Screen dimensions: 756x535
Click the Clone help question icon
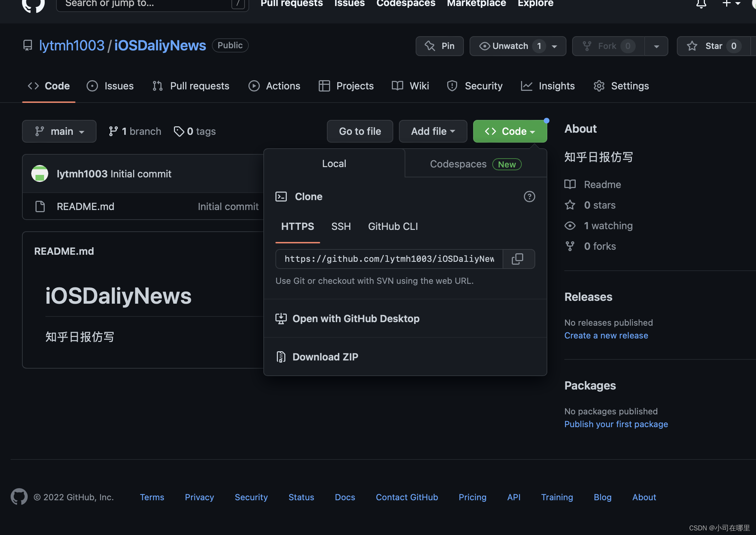pos(529,197)
